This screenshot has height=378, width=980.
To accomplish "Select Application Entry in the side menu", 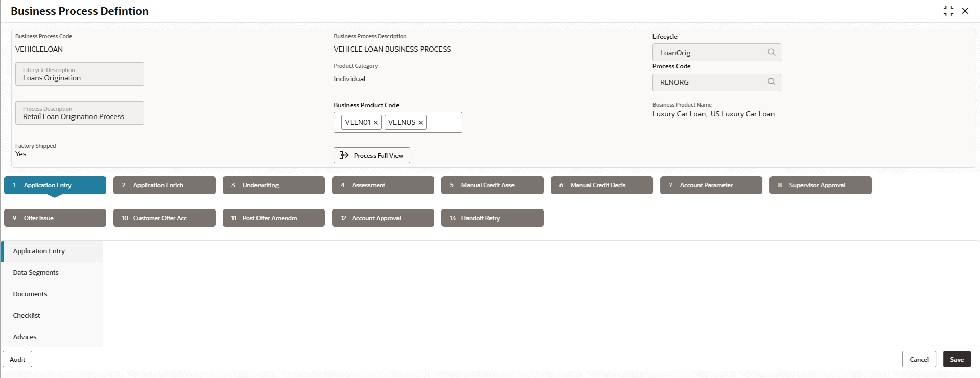I will coord(52,251).
